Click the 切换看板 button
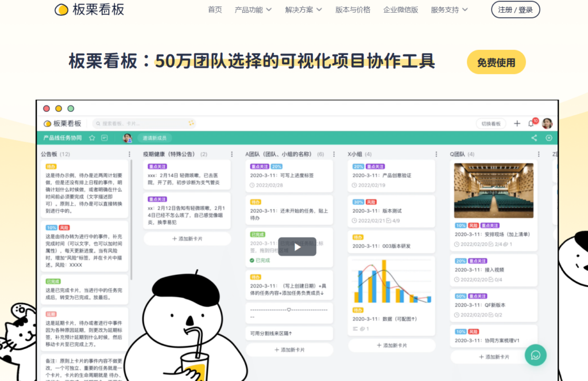Image resolution: width=588 pixels, height=381 pixels. (491, 123)
